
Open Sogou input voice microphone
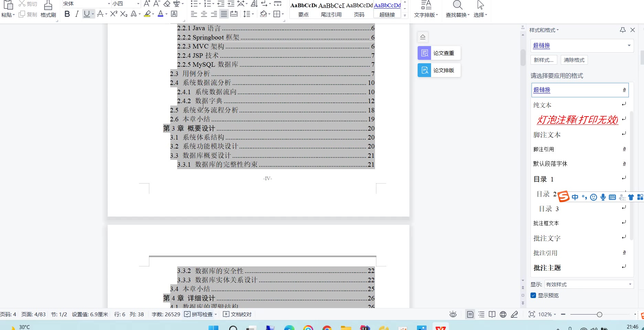pyautogui.click(x=603, y=197)
